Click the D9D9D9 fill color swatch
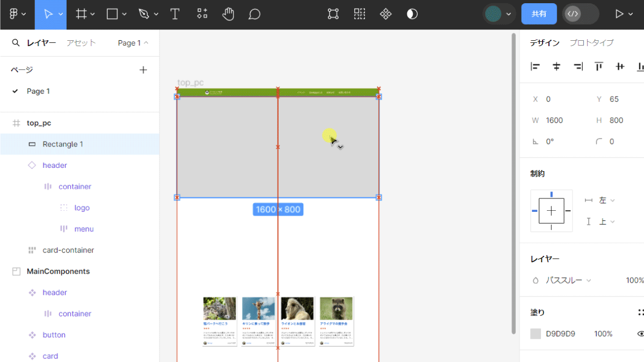Viewport: 644px width, 362px height. pyautogui.click(x=536, y=334)
